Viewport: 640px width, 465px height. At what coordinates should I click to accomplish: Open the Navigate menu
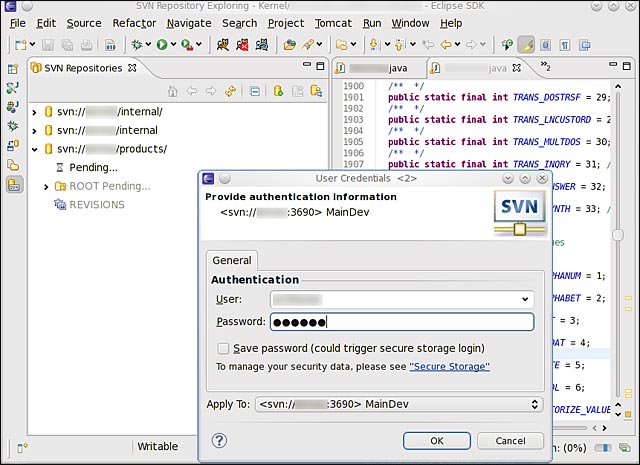189,23
